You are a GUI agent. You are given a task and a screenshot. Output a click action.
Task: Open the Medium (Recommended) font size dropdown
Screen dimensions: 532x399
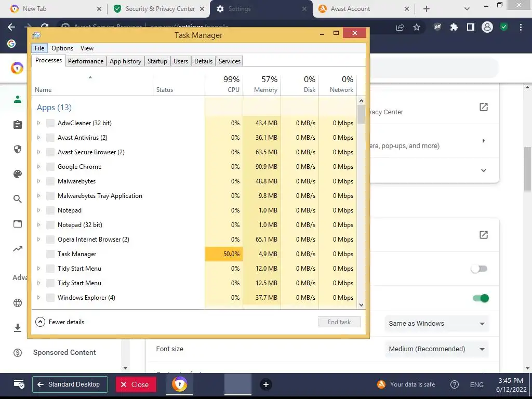pos(436,349)
